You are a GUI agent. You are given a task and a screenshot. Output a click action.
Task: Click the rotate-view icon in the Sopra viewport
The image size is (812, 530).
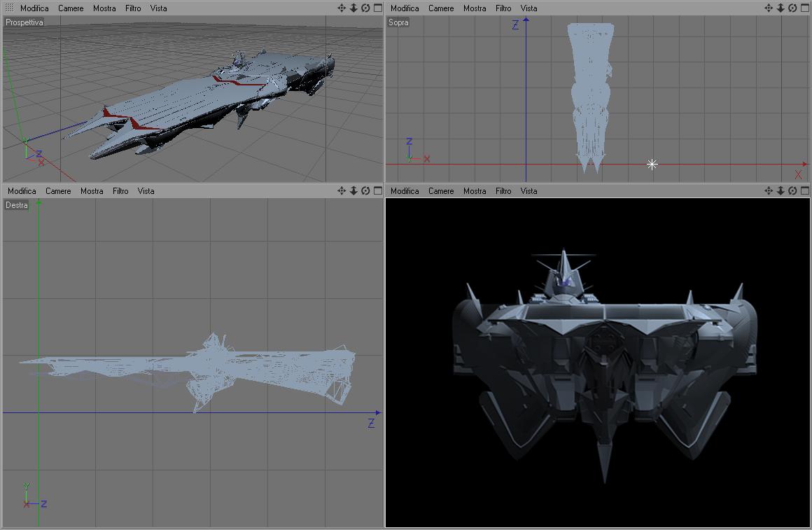click(792, 8)
